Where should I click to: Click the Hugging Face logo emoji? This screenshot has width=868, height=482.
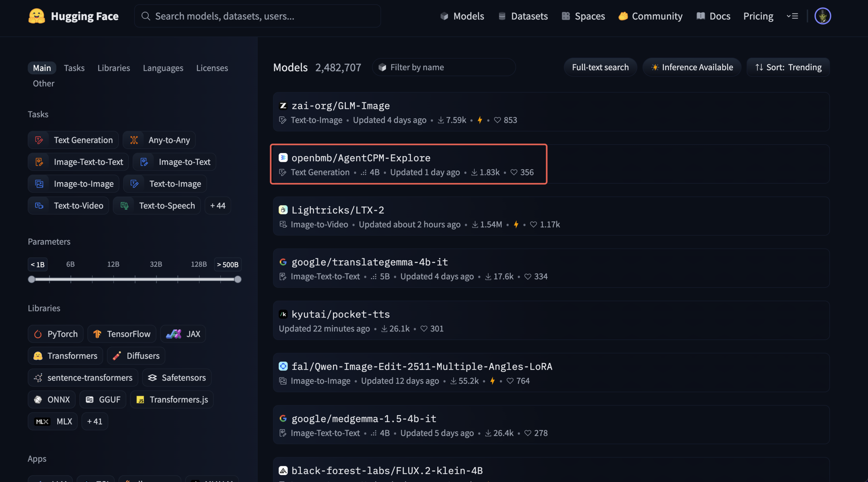click(x=37, y=16)
